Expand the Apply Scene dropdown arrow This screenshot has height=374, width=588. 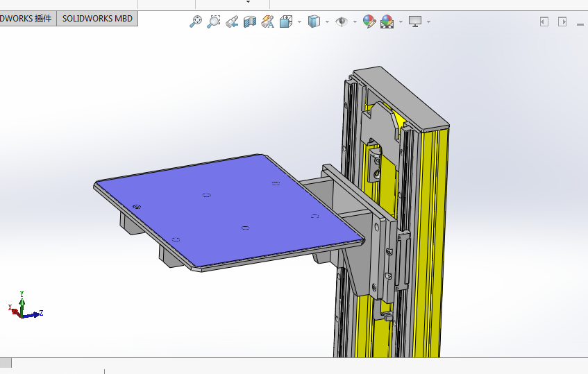401,22
